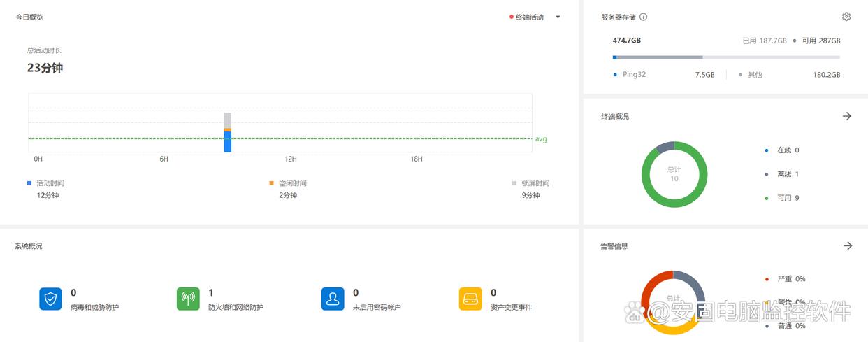Click the stacked activity bar in chart

click(227, 133)
